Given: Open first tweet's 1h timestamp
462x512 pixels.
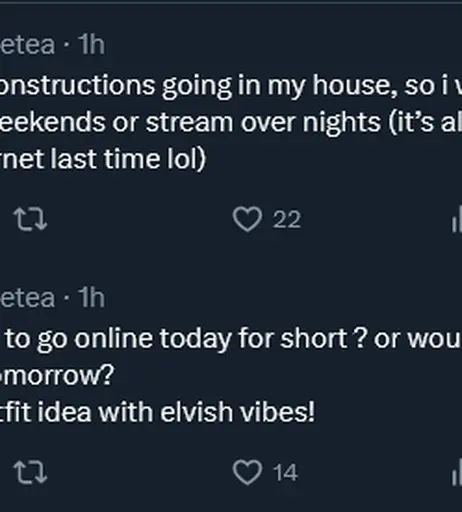Looking at the screenshot, I should click(91, 45).
